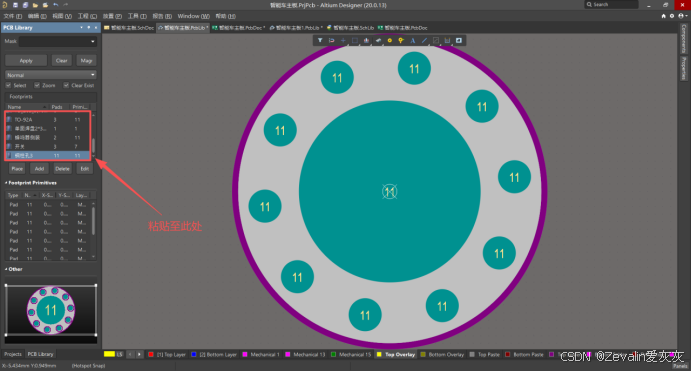692x371 pixels.
Task: Toggle the Select checkbox
Action: pyautogui.click(x=8, y=85)
